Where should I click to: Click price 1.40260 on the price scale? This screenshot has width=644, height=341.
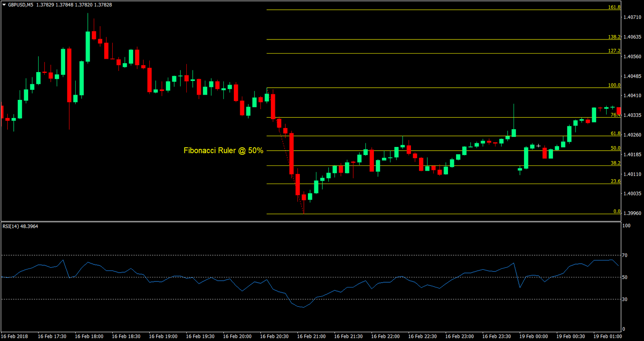[x=632, y=135]
